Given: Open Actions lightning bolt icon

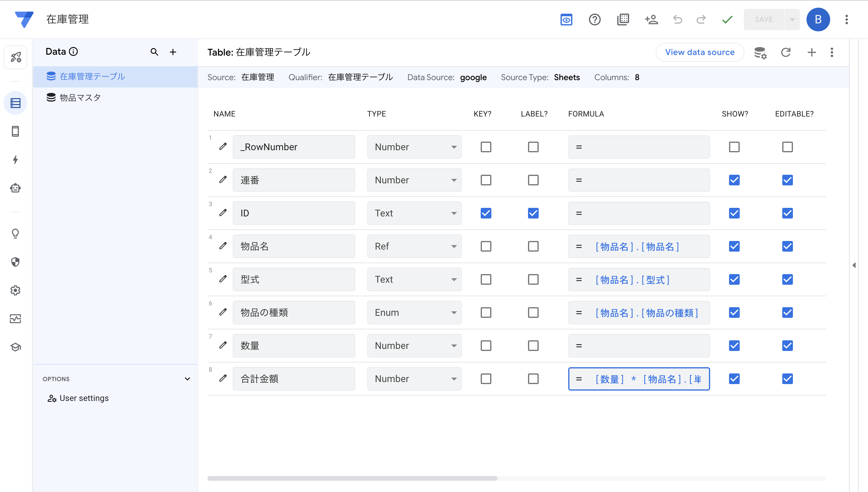Looking at the screenshot, I should [15, 159].
